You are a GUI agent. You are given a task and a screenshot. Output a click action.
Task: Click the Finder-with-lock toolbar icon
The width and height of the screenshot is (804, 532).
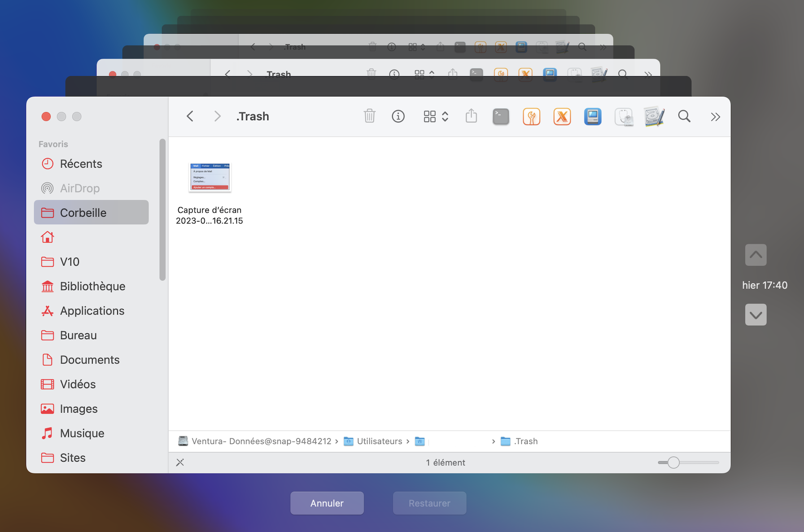(624, 117)
